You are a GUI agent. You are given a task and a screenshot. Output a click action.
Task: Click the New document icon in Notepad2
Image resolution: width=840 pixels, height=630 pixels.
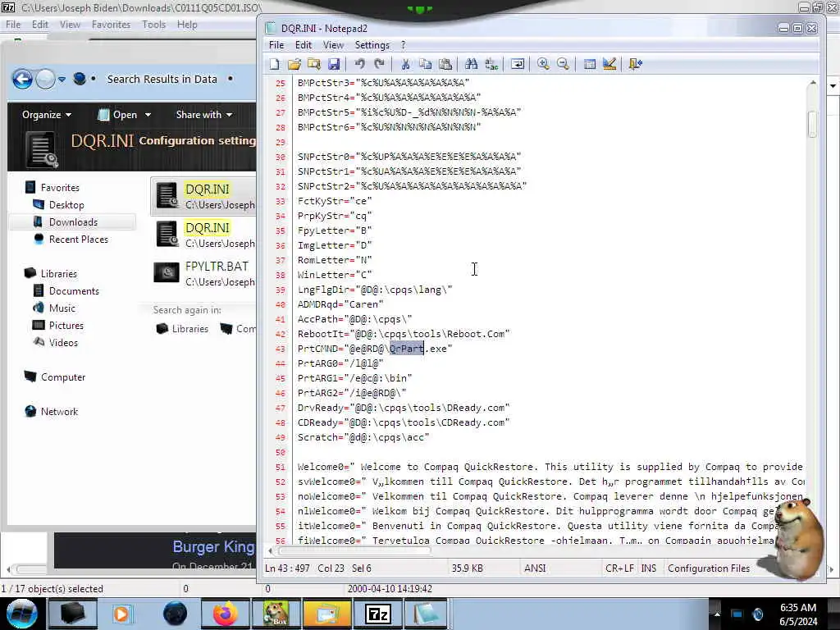pyautogui.click(x=274, y=64)
